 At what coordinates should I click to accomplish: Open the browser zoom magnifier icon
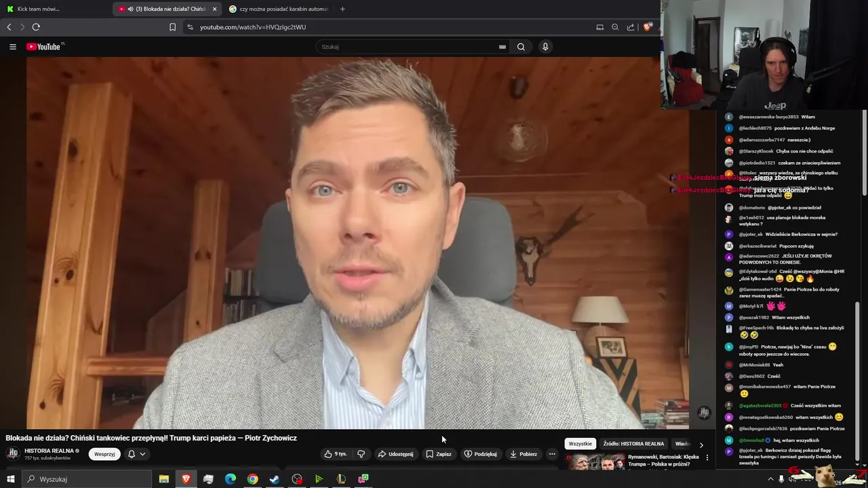(615, 27)
